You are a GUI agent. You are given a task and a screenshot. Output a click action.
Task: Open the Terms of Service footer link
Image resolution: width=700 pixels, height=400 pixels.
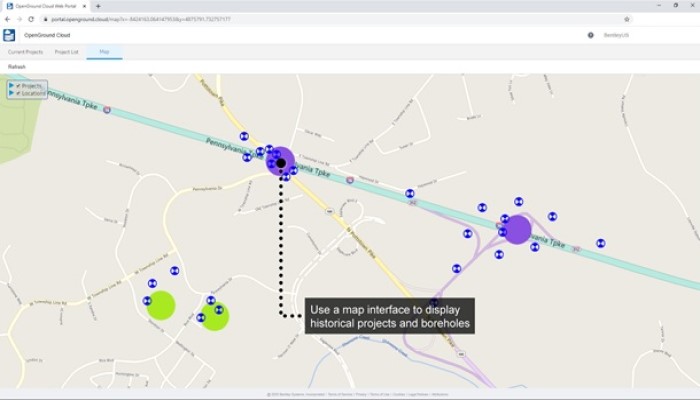[341, 395]
